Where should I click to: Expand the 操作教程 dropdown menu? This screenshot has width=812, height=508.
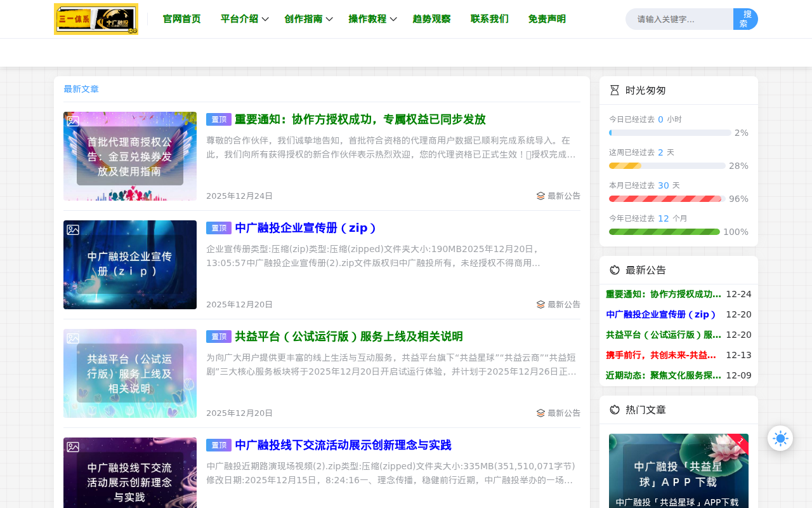[x=368, y=18]
